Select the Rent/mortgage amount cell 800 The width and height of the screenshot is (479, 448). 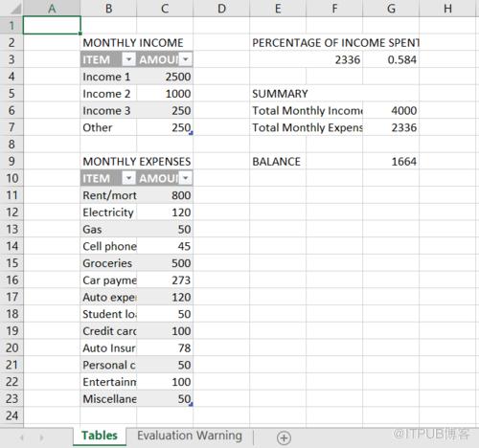pos(165,195)
